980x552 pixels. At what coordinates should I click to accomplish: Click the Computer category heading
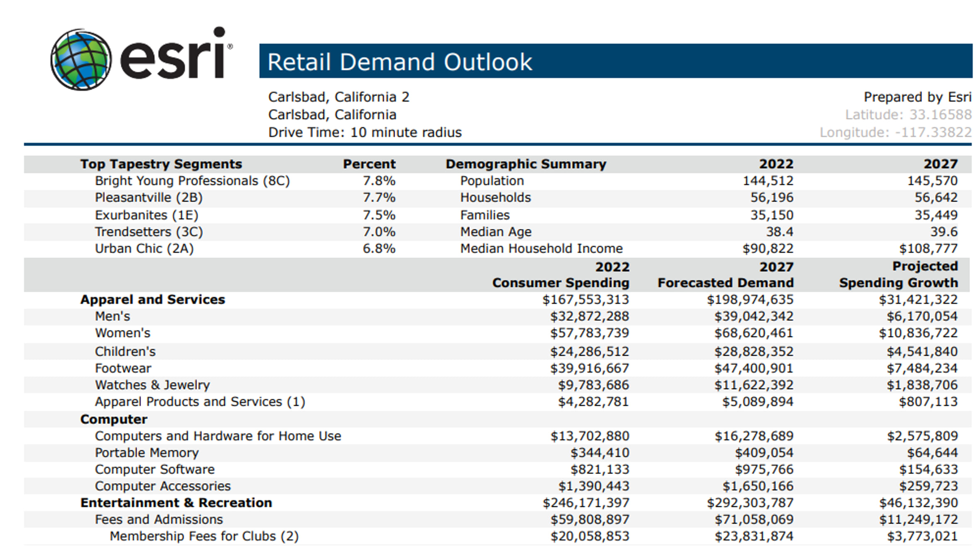click(114, 419)
